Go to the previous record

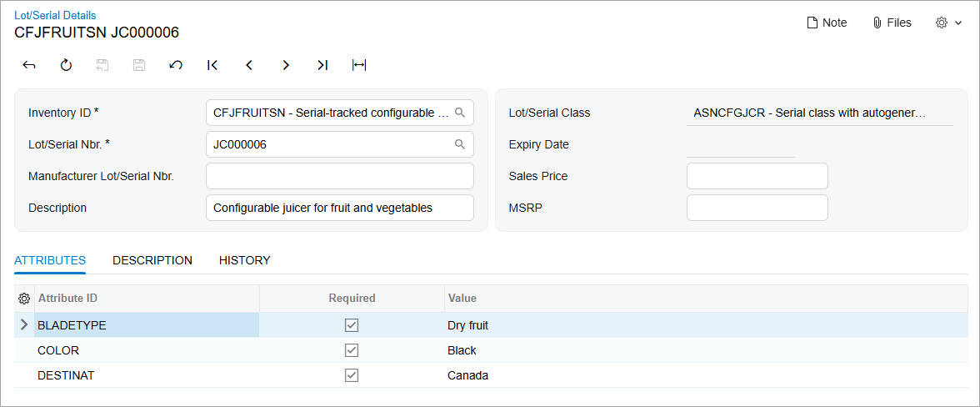click(x=249, y=65)
